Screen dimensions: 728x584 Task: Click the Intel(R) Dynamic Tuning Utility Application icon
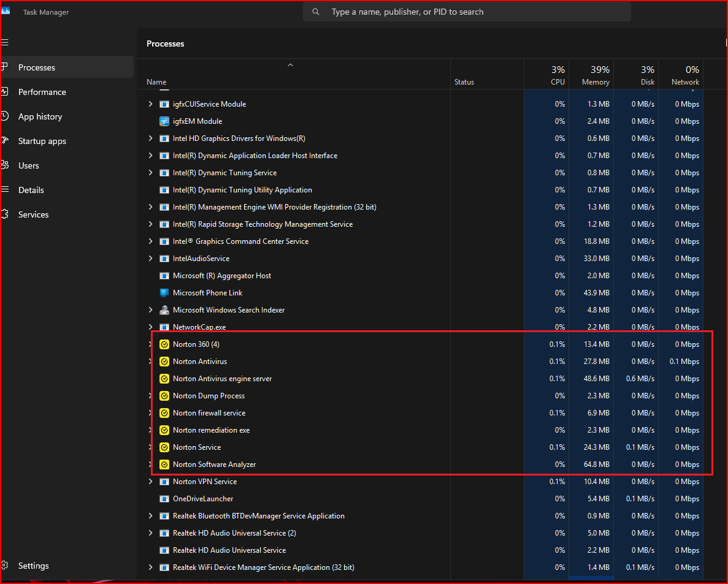tap(164, 190)
